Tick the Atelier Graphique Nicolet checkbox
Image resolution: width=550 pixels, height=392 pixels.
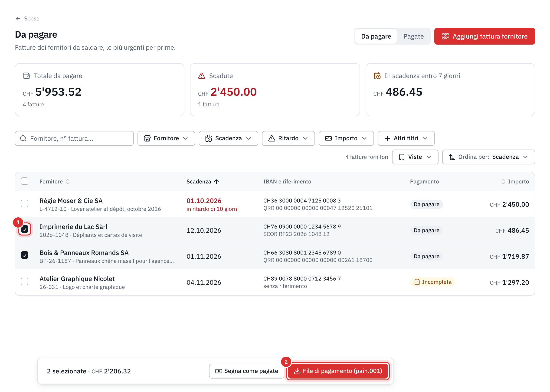pos(25,281)
